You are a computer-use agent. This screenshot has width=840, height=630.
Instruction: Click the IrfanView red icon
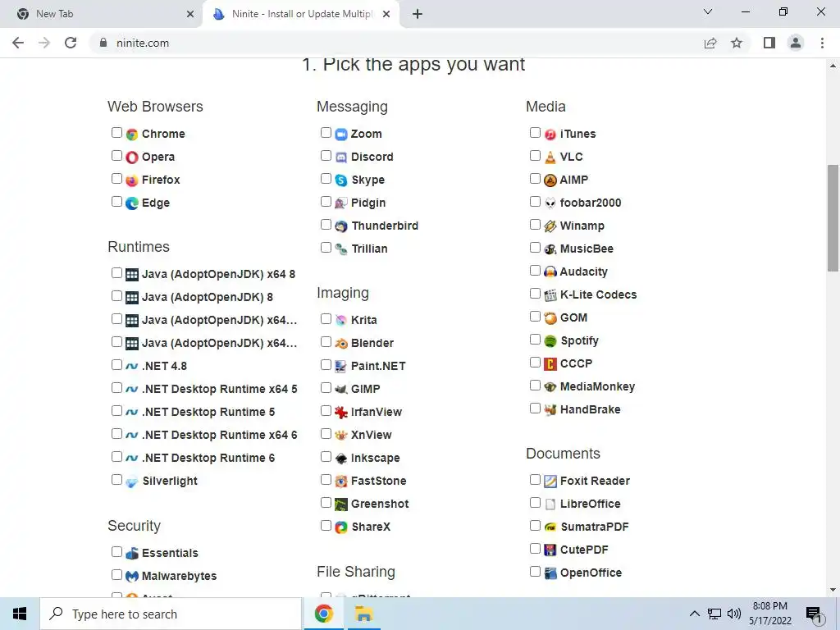coord(341,413)
